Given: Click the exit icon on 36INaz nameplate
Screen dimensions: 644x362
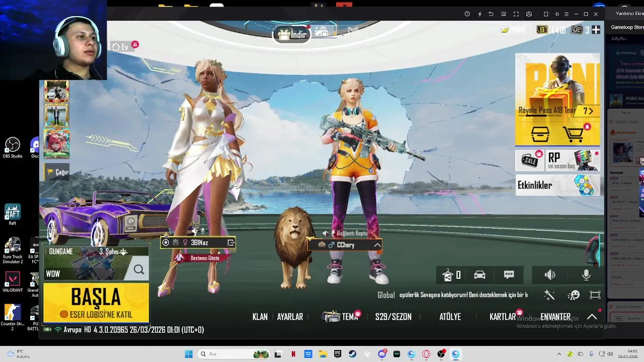Looking at the screenshot, I should click(x=231, y=243).
